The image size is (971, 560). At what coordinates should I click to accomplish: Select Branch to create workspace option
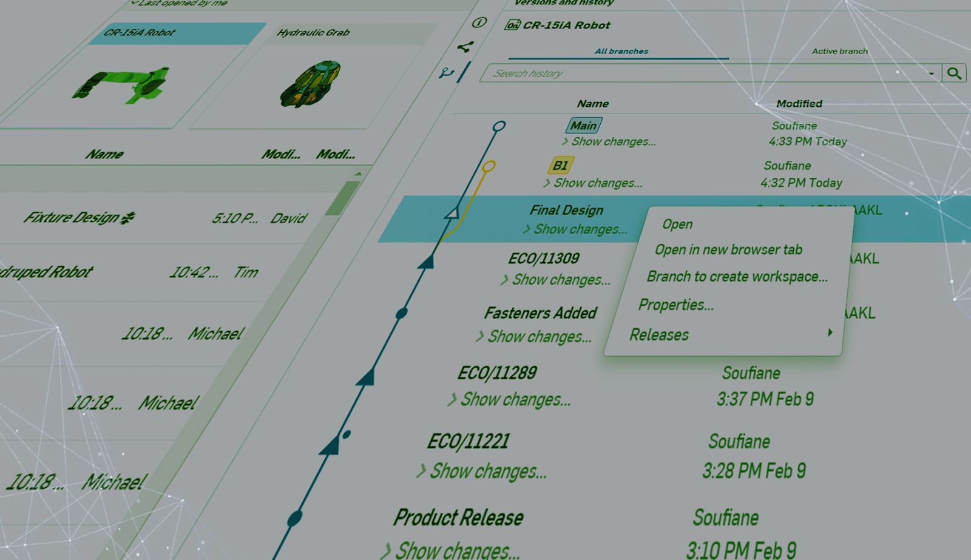(737, 277)
